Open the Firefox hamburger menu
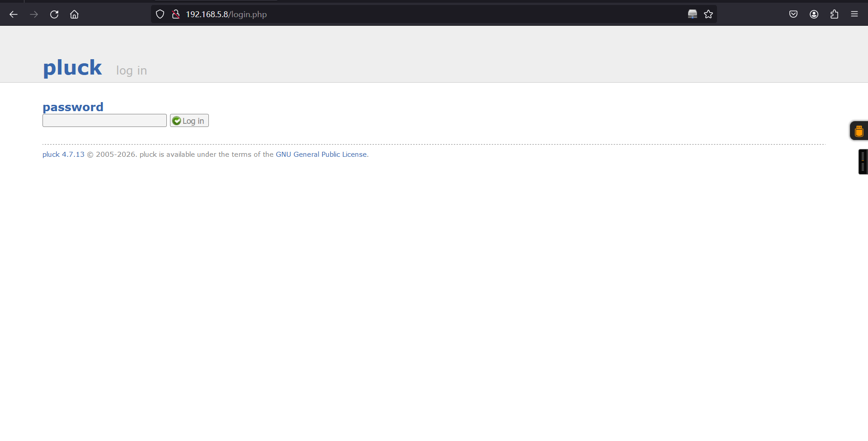This screenshot has height=441, width=868. point(854,14)
